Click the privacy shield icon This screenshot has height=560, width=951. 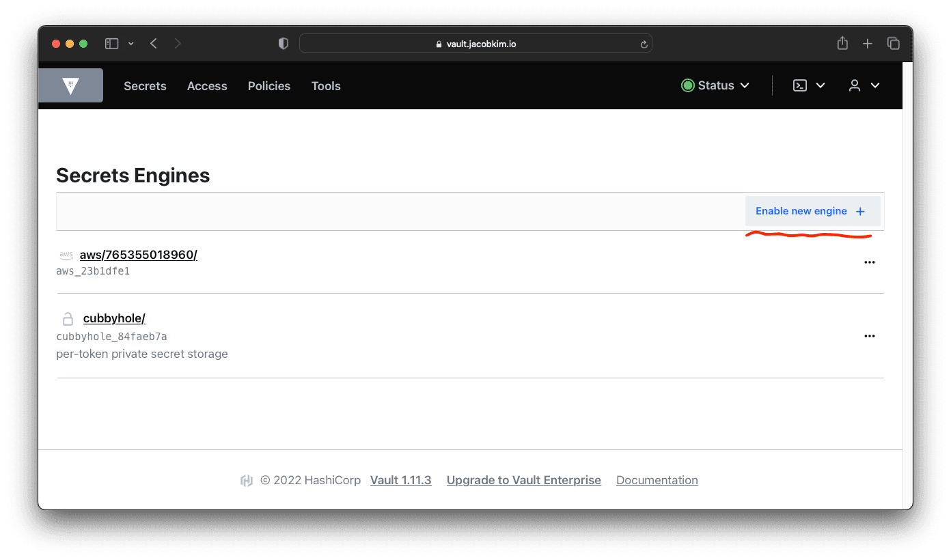tap(283, 44)
